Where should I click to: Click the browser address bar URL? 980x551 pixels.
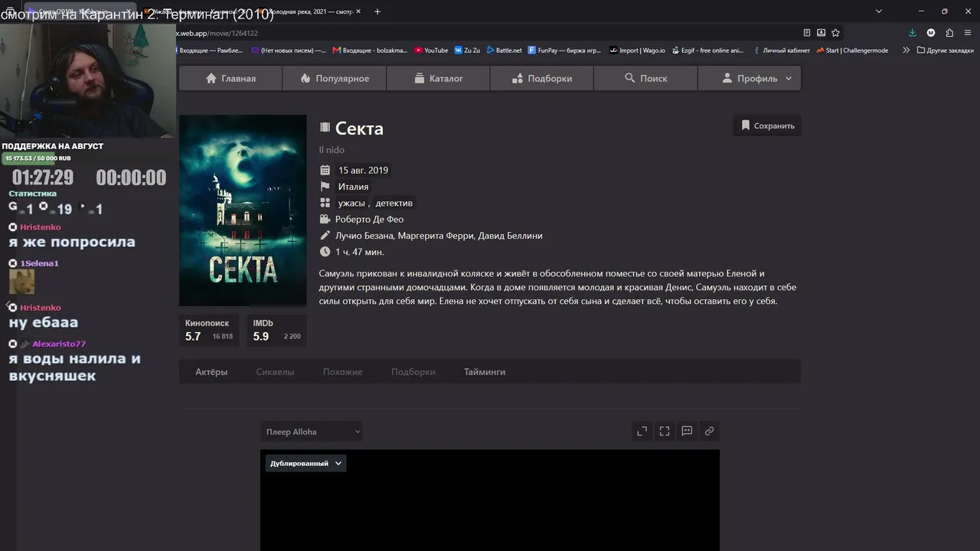coord(217,33)
